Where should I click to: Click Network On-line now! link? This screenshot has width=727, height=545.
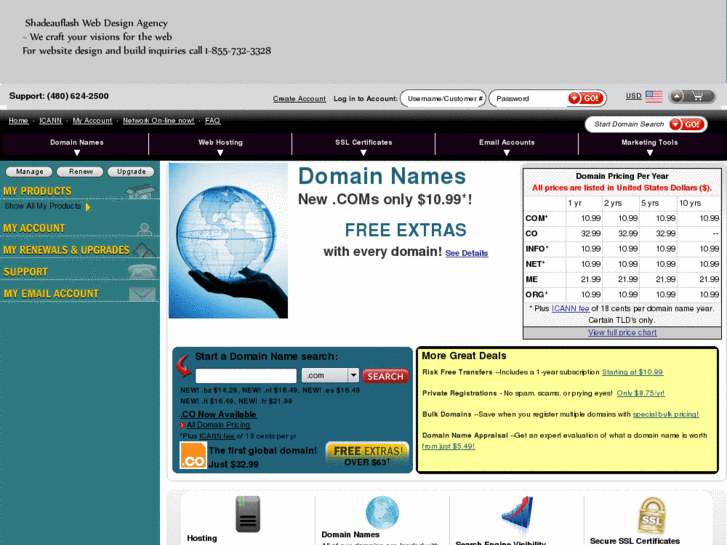tap(158, 121)
